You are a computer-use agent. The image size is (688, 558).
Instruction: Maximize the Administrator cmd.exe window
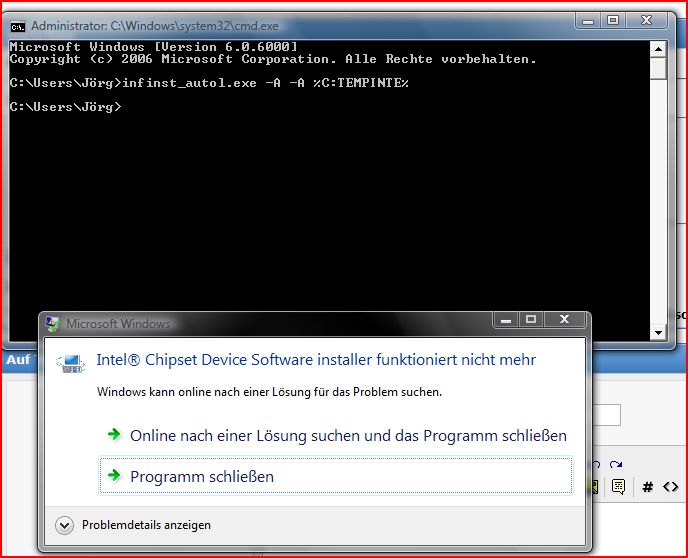pos(613,20)
